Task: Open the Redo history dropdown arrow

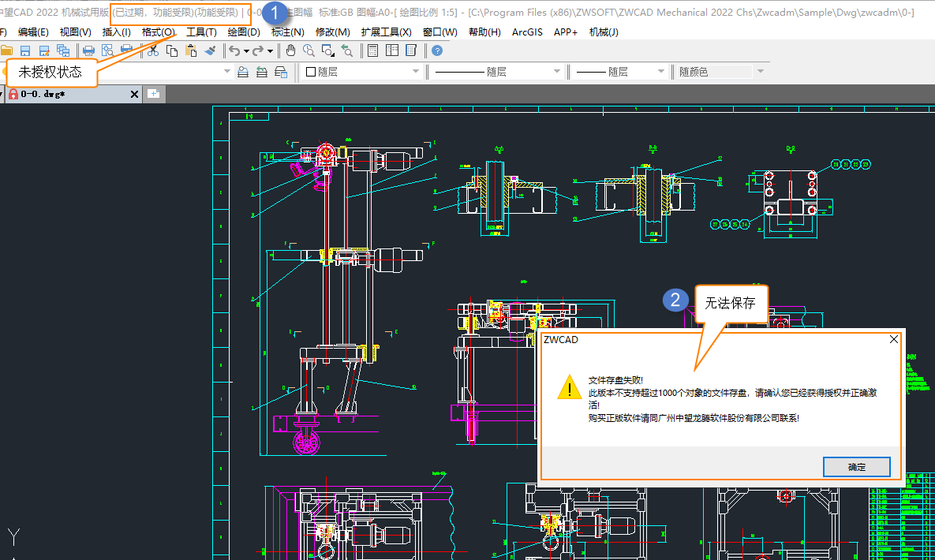Action: pyautogui.click(x=270, y=51)
